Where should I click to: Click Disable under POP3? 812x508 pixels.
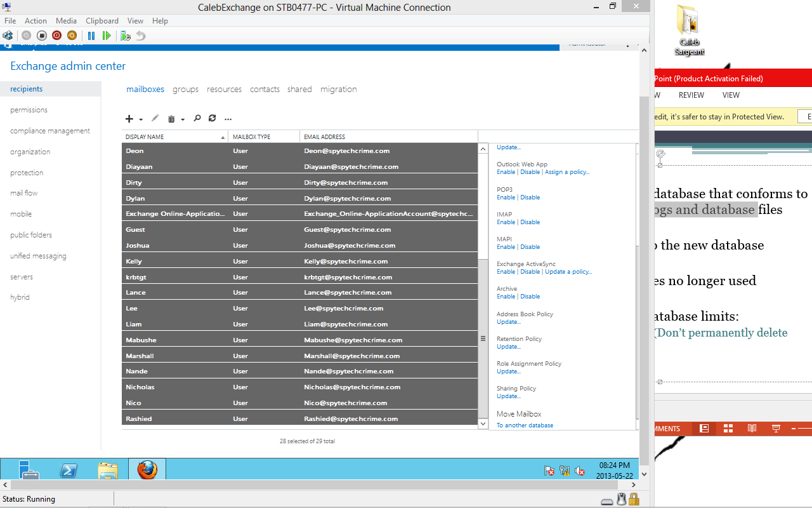[x=530, y=197]
